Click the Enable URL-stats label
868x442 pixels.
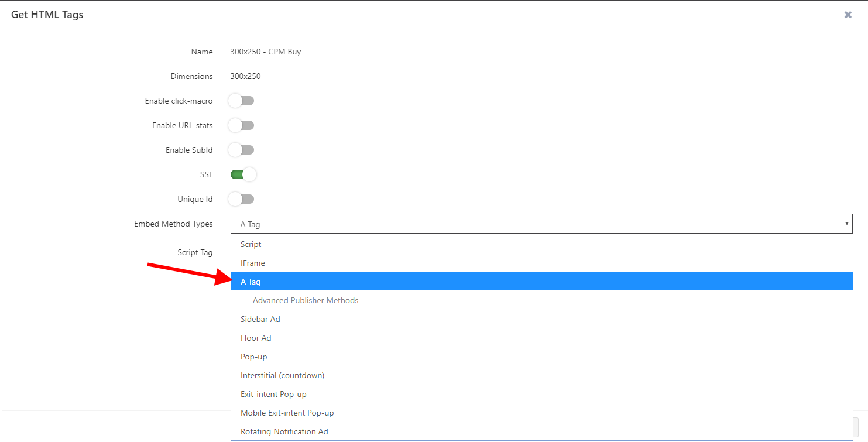183,125
